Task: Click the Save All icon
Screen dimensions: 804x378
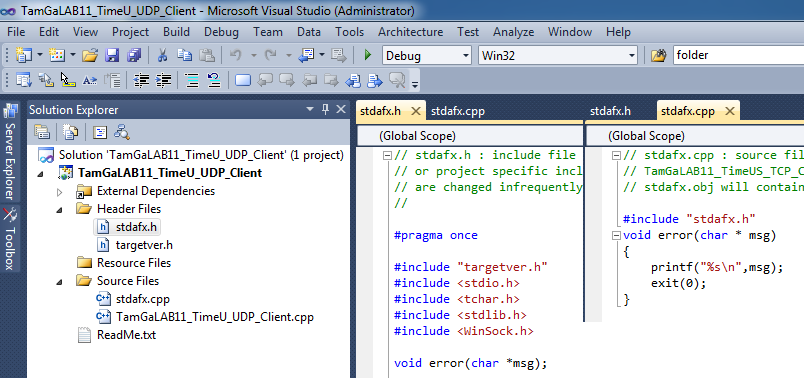Action: 134,55
